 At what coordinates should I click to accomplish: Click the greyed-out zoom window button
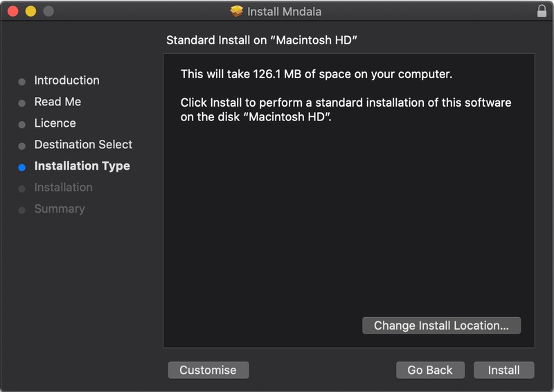tap(48, 11)
